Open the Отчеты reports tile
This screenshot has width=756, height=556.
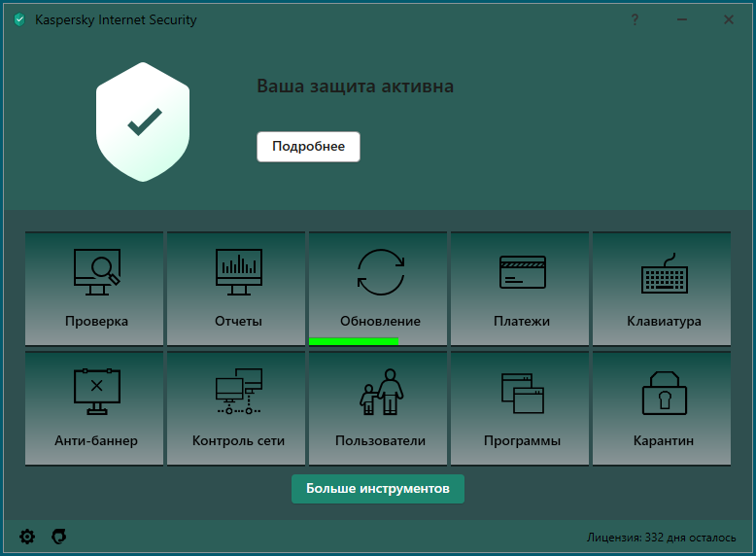236,289
